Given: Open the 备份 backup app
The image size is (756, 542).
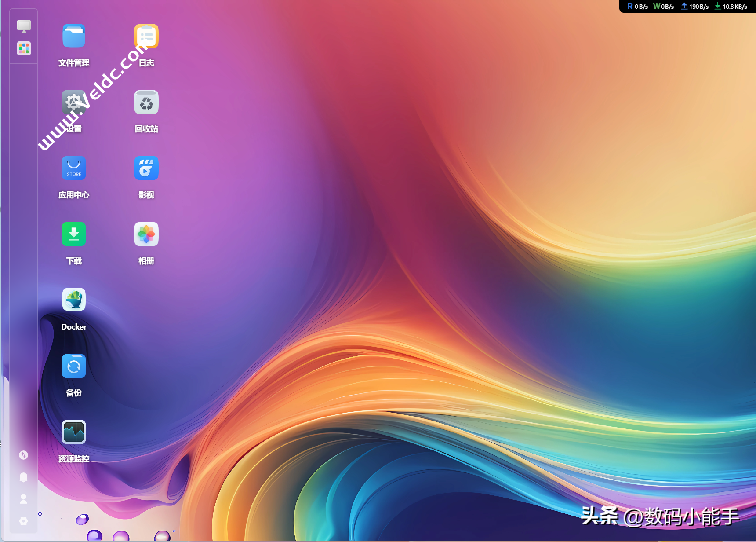Looking at the screenshot, I should coord(74,366).
